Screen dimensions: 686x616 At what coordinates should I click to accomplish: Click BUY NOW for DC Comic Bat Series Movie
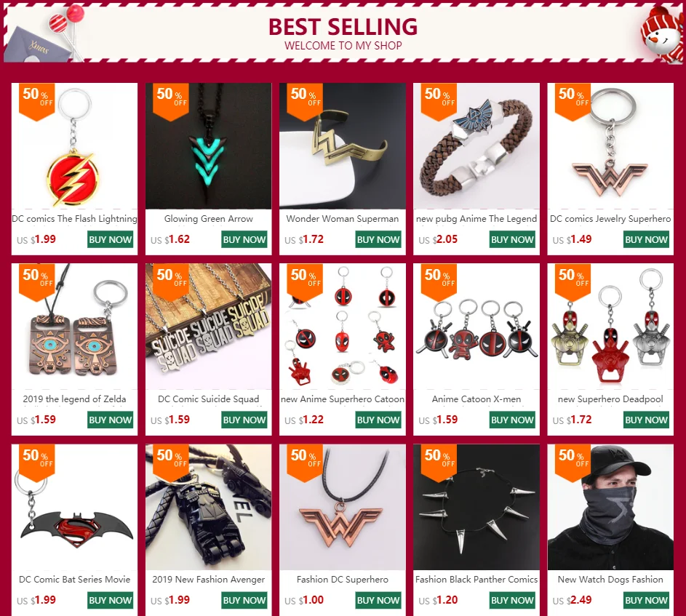(x=111, y=600)
